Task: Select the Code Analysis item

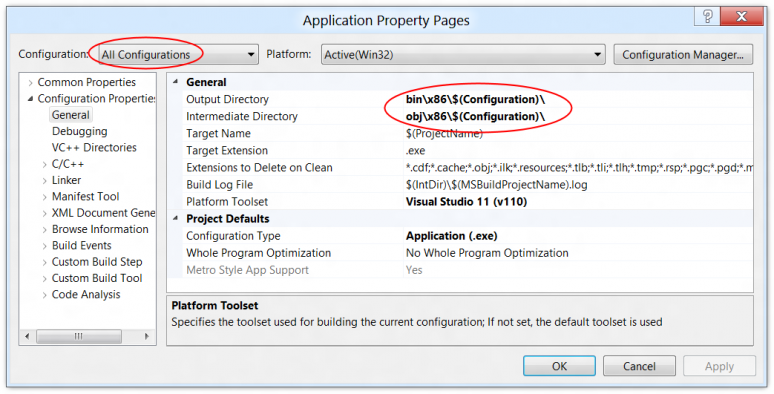Action: (x=86, y=295)
